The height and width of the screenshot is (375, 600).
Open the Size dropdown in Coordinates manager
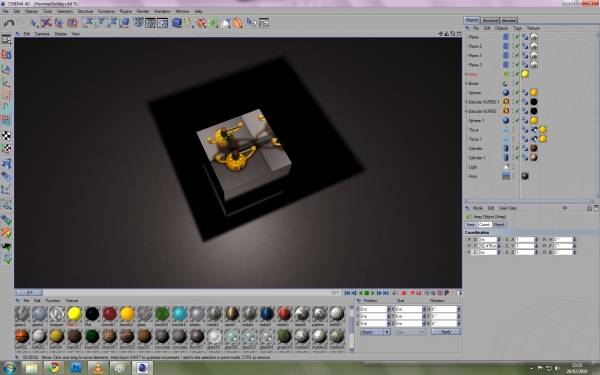[410, 332]
